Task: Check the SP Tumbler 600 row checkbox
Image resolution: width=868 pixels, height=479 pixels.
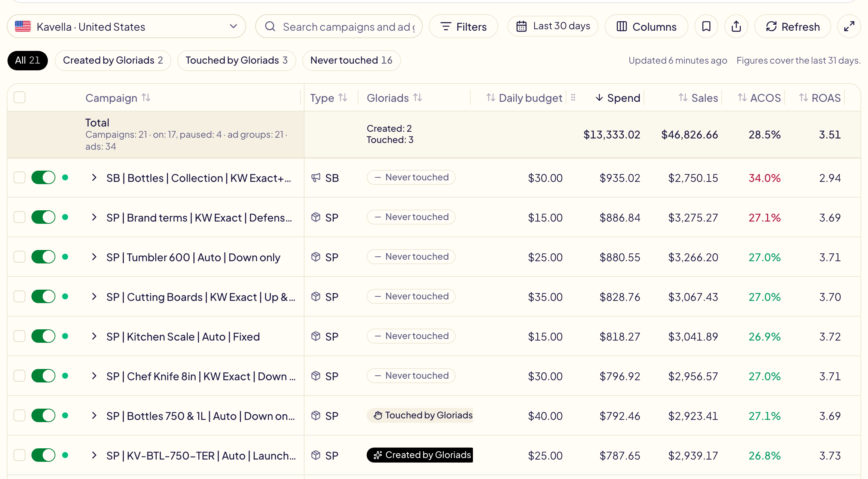Action: click(x=19, y=257)
